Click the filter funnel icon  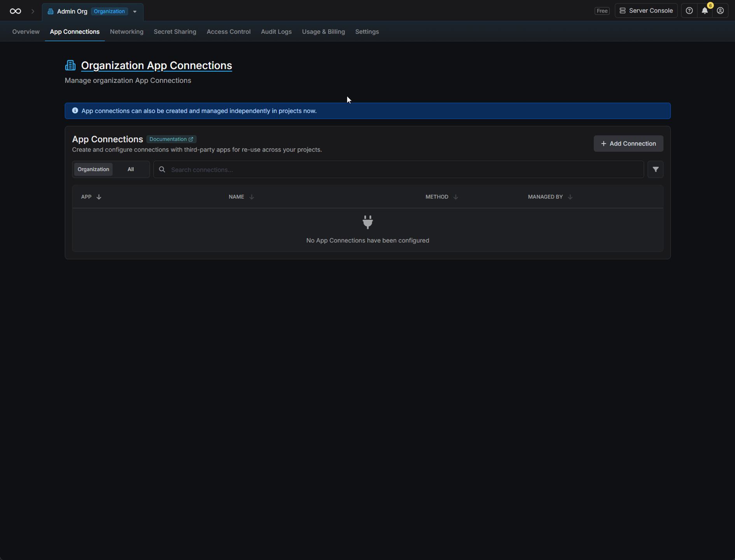click(655, 170)
